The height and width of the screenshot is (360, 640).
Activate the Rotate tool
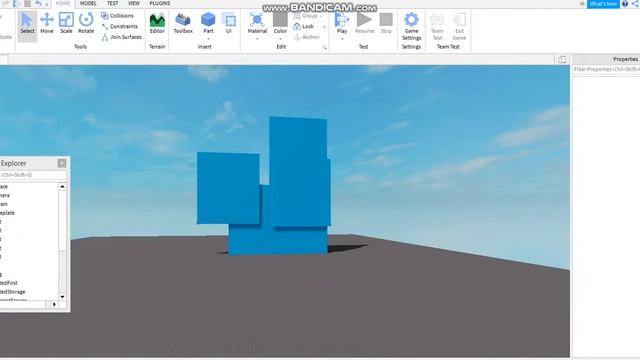point(86,23)
